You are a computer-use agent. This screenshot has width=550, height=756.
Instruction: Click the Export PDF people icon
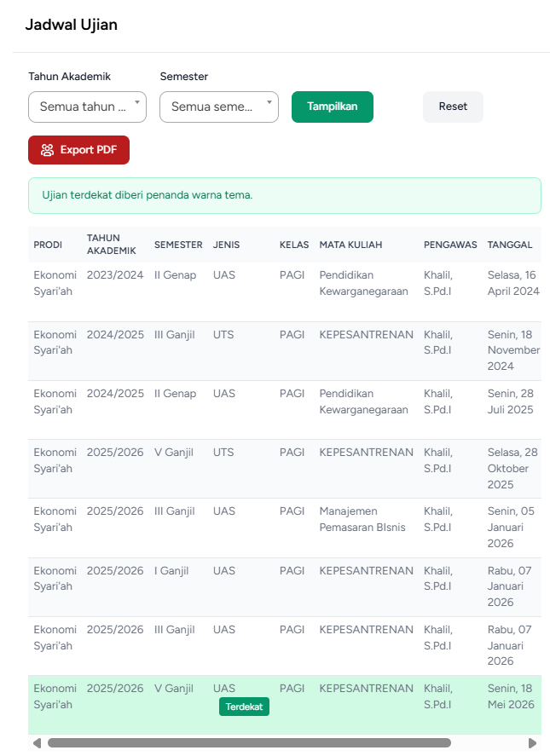click(47, 150)
